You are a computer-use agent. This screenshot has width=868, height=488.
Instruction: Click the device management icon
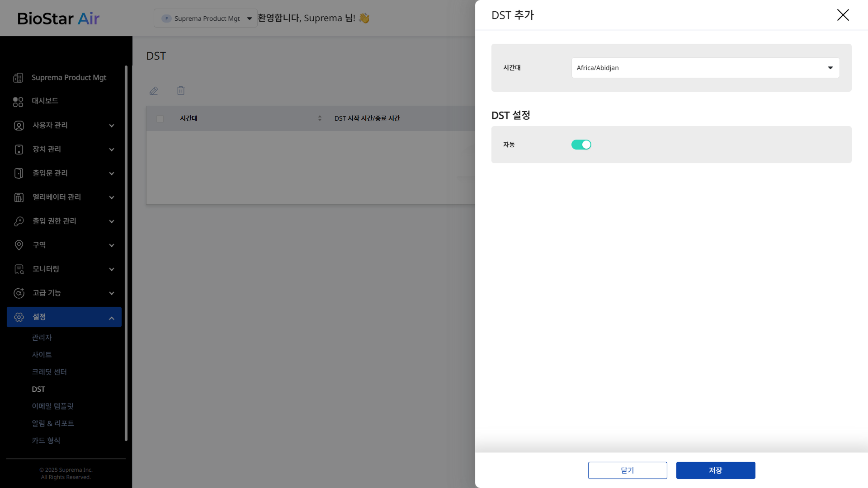point(19,150)
